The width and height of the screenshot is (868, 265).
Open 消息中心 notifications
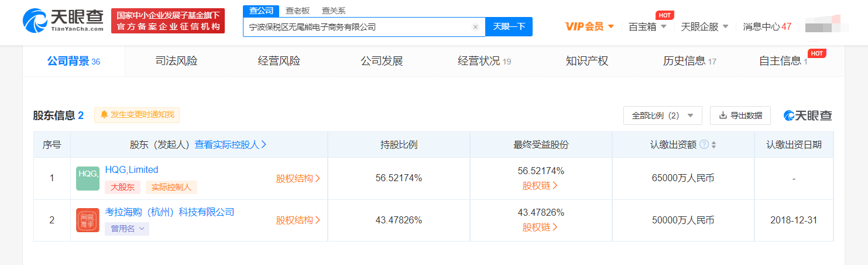pyautogui.click(x=767, y=26)
